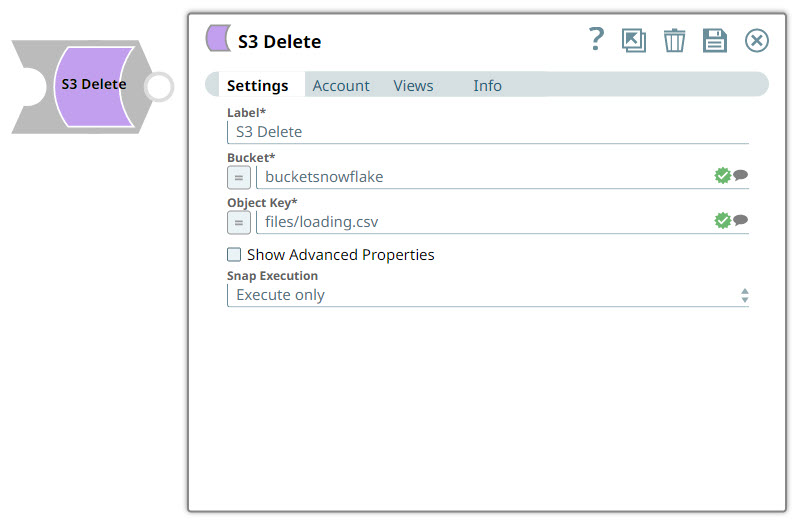Screen dimensions: 794x520
Task: Click the green validation check for Object Key
Action: (722, 221)
